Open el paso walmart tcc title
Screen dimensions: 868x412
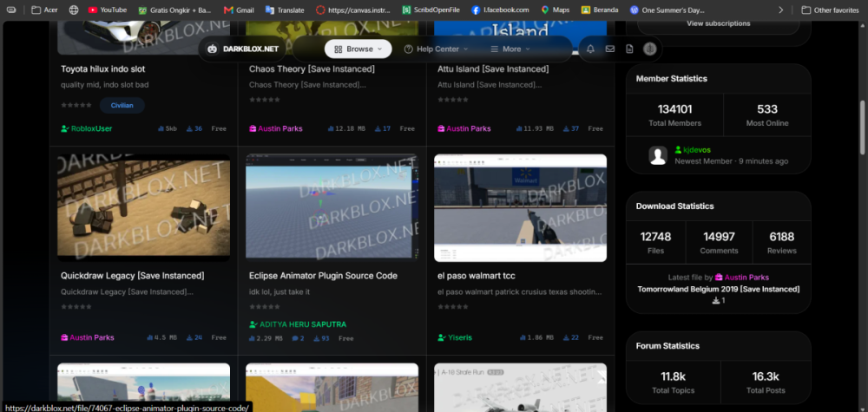476,276
